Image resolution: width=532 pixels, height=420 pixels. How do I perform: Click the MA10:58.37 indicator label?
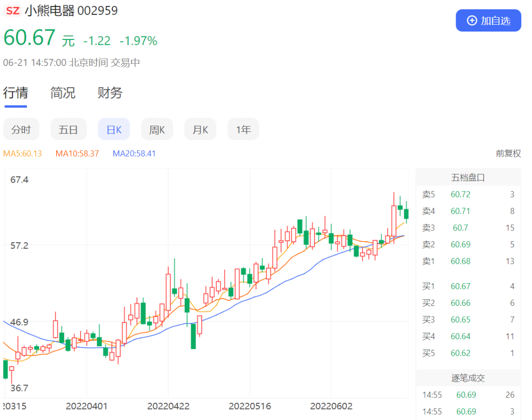[77, 153]
